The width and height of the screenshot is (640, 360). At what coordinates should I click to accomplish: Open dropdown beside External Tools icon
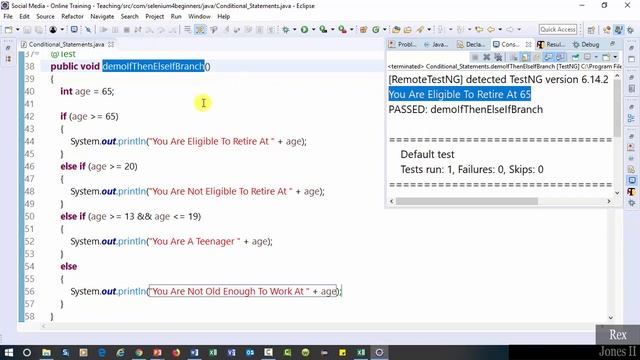[x=351, y=29]
